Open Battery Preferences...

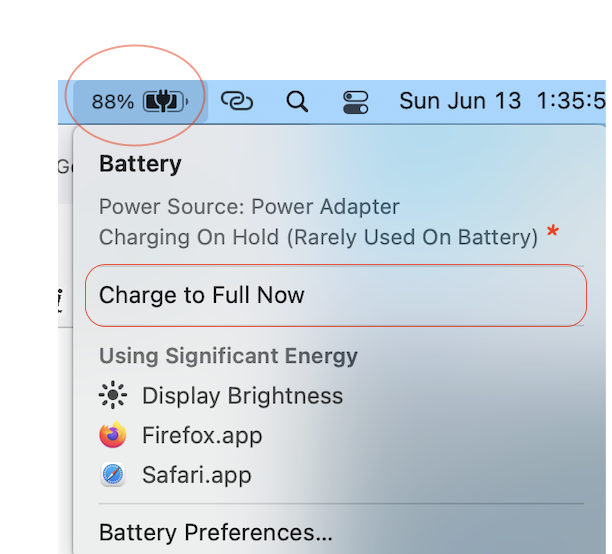click(x=216, y=532)
